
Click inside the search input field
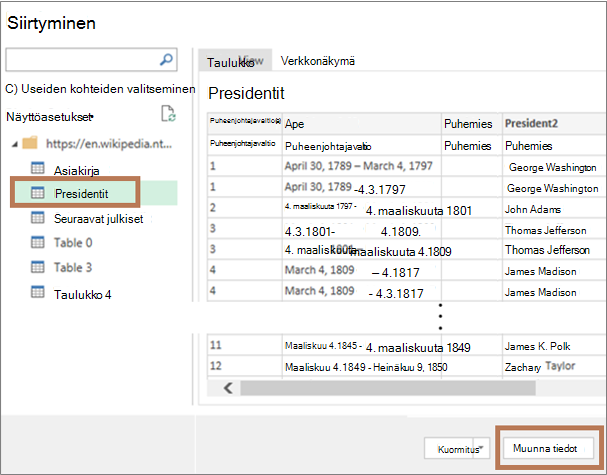91,60
